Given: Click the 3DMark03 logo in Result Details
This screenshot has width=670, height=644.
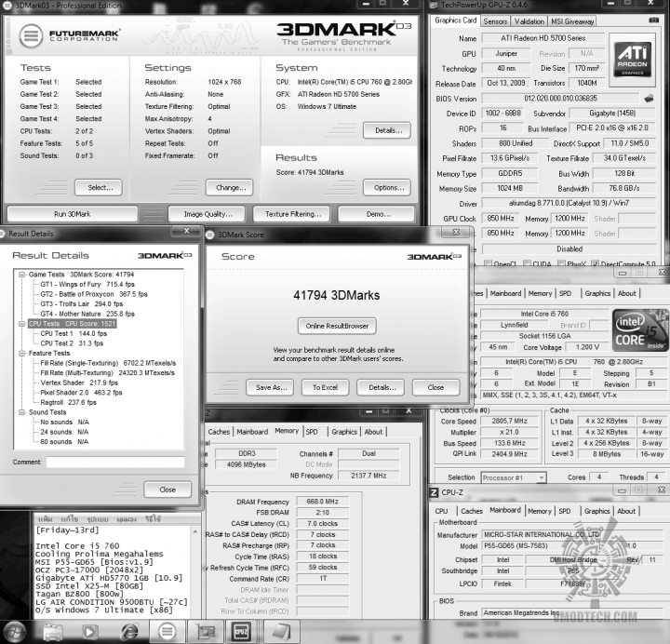Looking at the screenshot, I should tap(165, 255).
